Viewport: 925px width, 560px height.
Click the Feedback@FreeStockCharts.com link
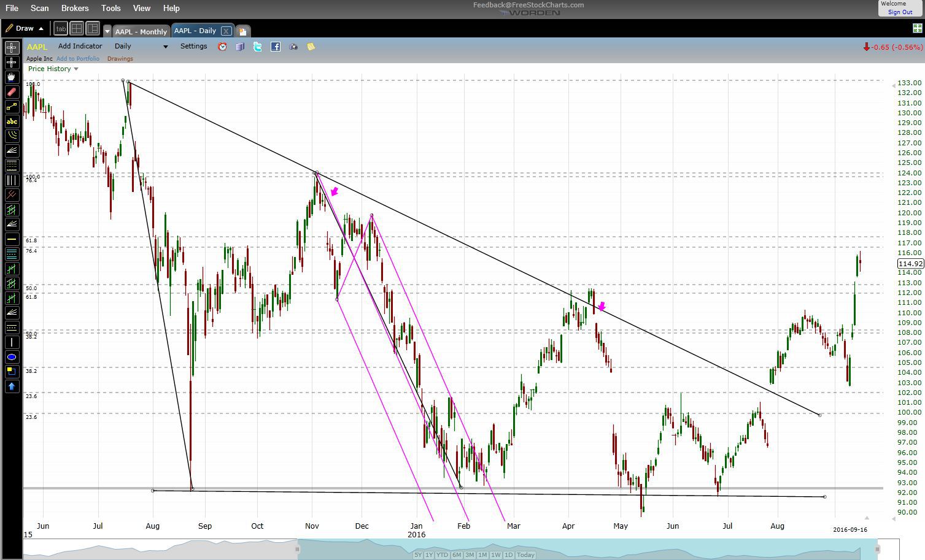coord(528,4)
